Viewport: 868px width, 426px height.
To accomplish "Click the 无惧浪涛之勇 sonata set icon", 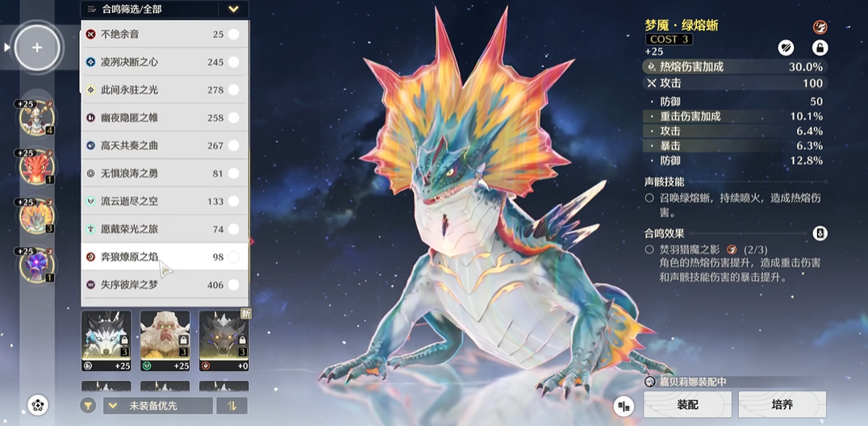I will [x=91, y=173].
